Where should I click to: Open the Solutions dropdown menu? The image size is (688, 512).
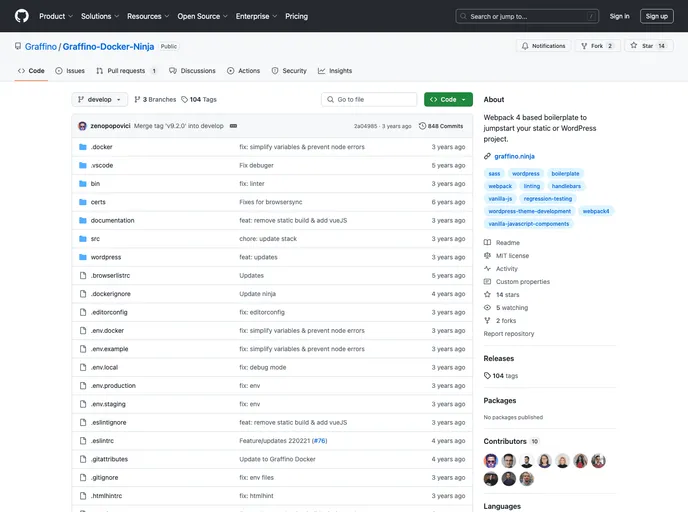point(100,16)
